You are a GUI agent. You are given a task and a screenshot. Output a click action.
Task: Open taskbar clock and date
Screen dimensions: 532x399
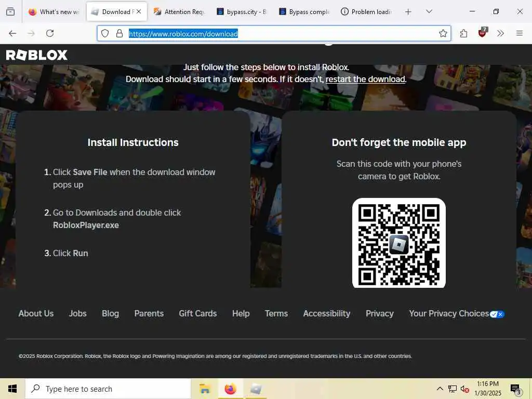point(488,389)
